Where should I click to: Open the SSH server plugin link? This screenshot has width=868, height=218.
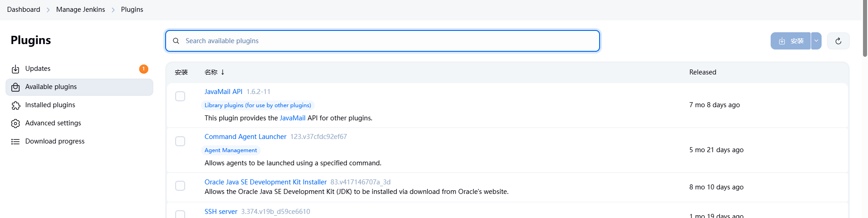tap(221, 212)
